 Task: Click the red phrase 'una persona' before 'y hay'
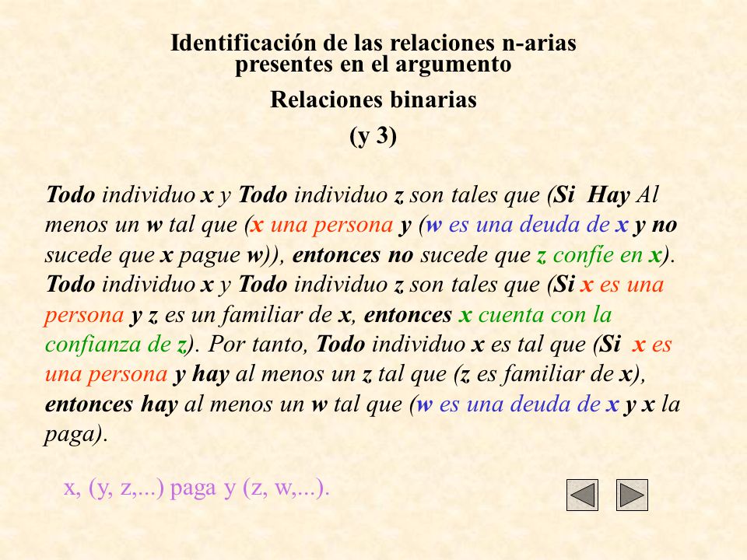[x=106, y=374]
